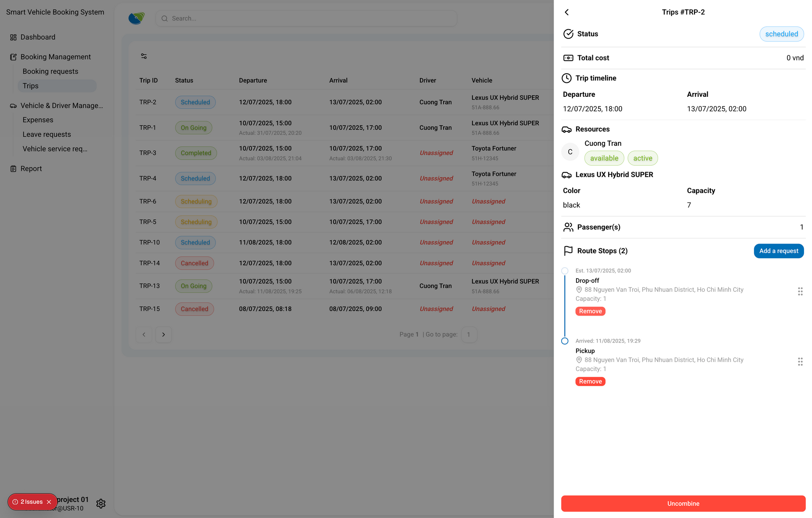Click the company logo icon

click(x=137, y=18)
